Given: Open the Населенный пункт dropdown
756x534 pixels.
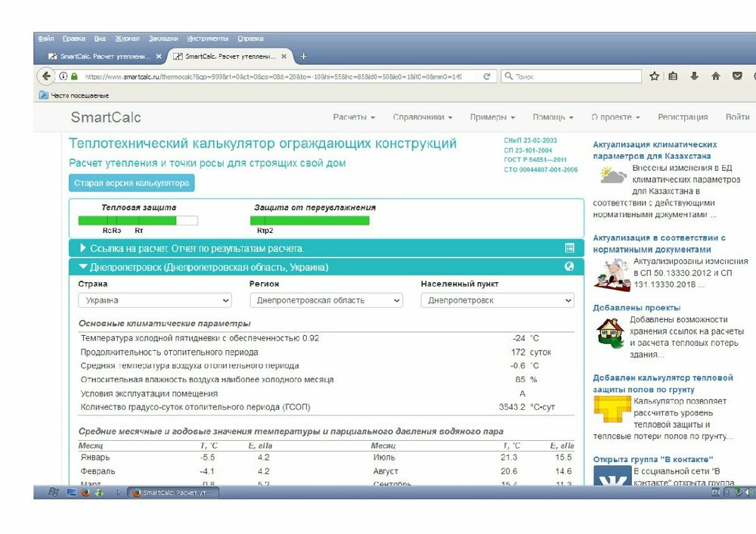Looking at the screenshot, I should pos(497,300).
